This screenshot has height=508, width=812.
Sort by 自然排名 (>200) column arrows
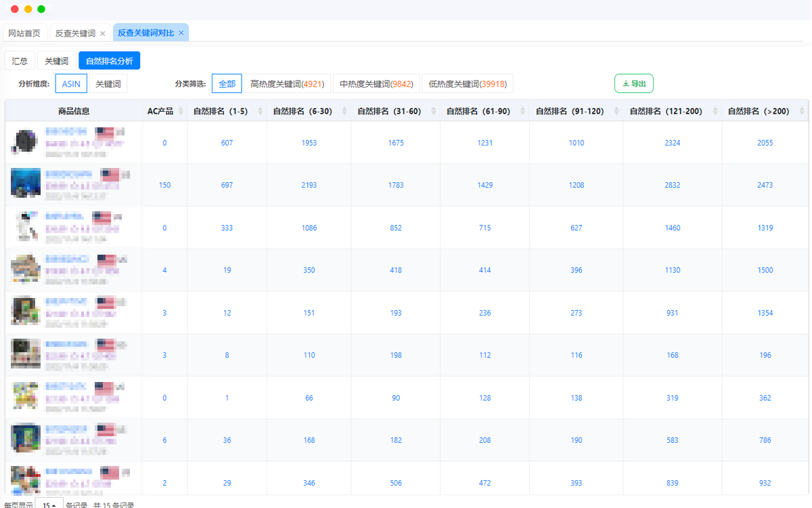[x=801, y=112]
